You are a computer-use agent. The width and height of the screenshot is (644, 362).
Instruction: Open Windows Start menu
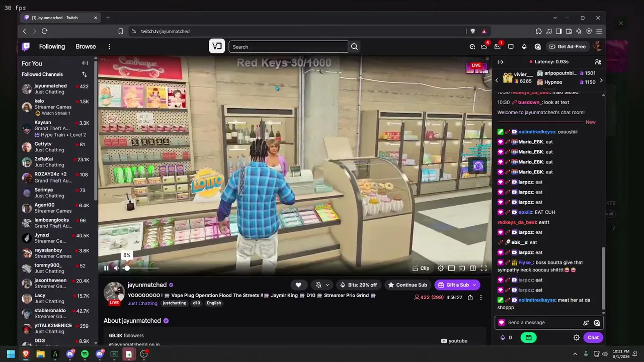tap(11, 354)
